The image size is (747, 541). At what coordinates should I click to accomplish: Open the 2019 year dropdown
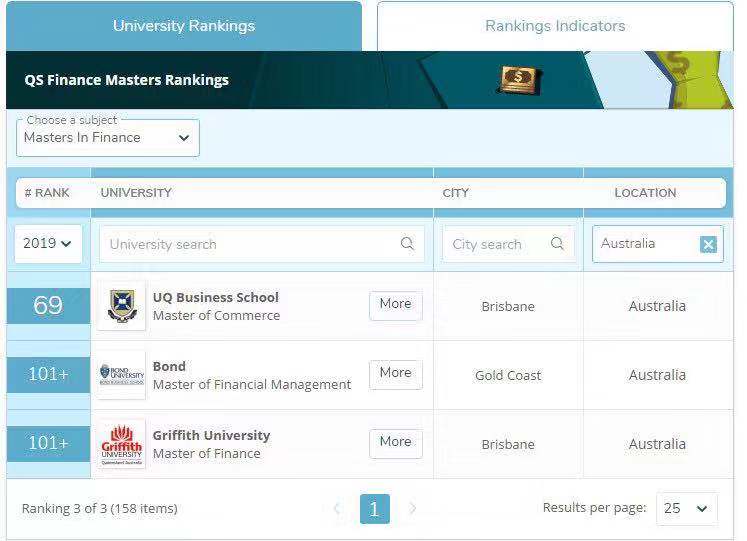(48, 244)
